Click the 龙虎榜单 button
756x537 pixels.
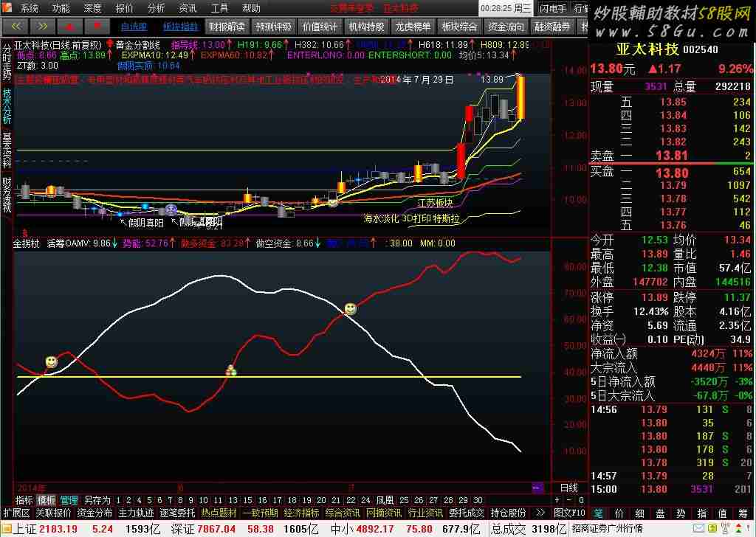[x=412, y=27]
